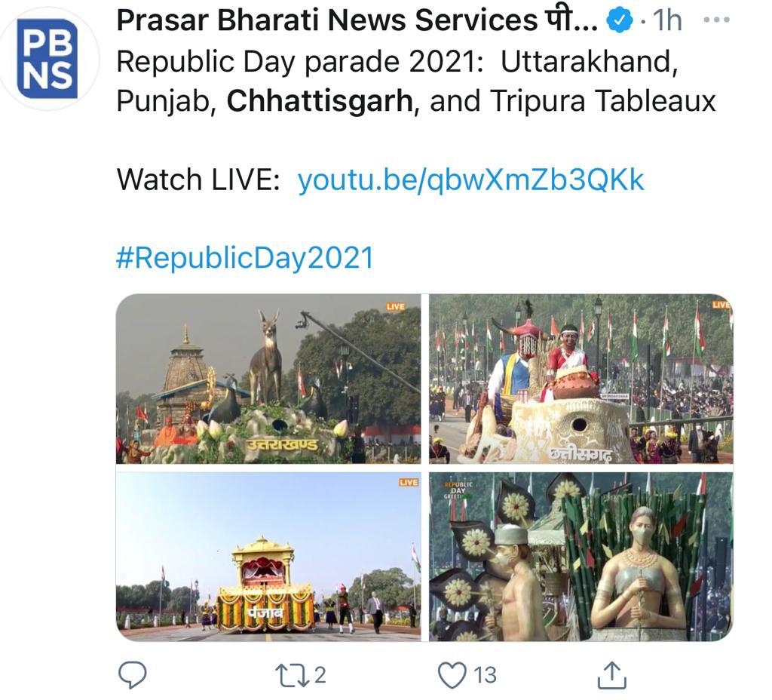Screen dimensions: 772x700
Task: Click the like count 13
Action: [x=485, y=675]
